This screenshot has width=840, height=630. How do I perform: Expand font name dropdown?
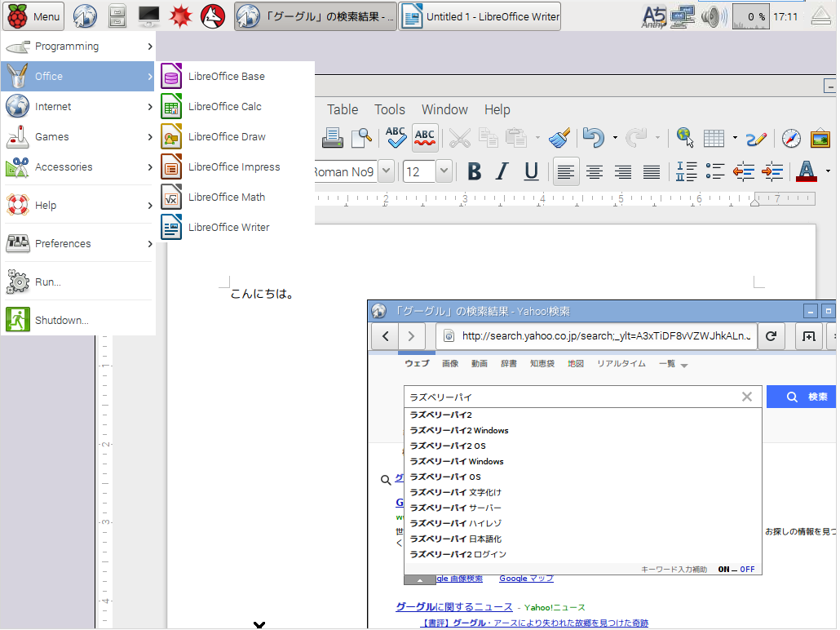tap(387, 171)
